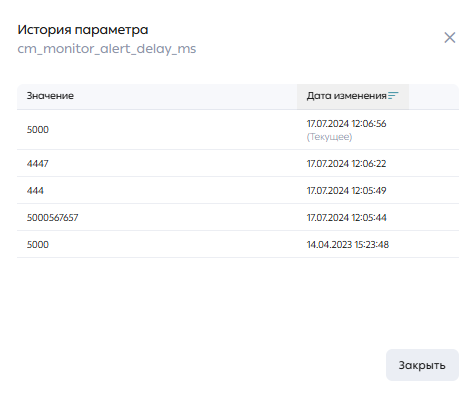This screenshot has height=398, width=473.
Task: Select the value 444
Action: [35, 191]
